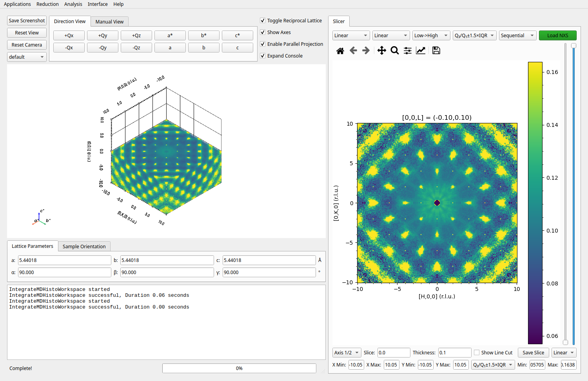Switch to Sample Orientation tab
The height and width of the screenshot is (381, 588).
tap(84, 246)
